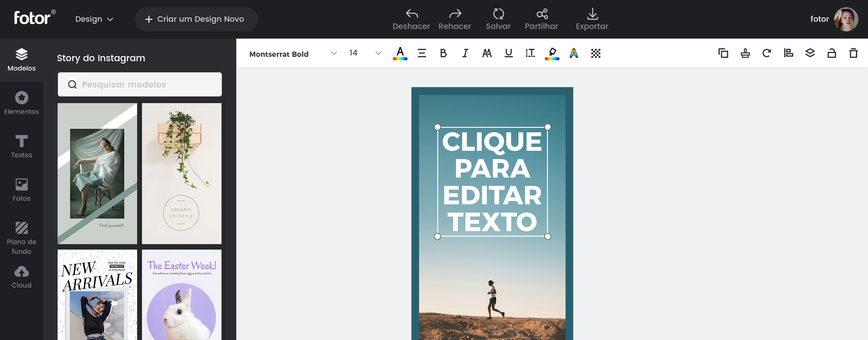Toggle underline on the text

click(508, 53)
